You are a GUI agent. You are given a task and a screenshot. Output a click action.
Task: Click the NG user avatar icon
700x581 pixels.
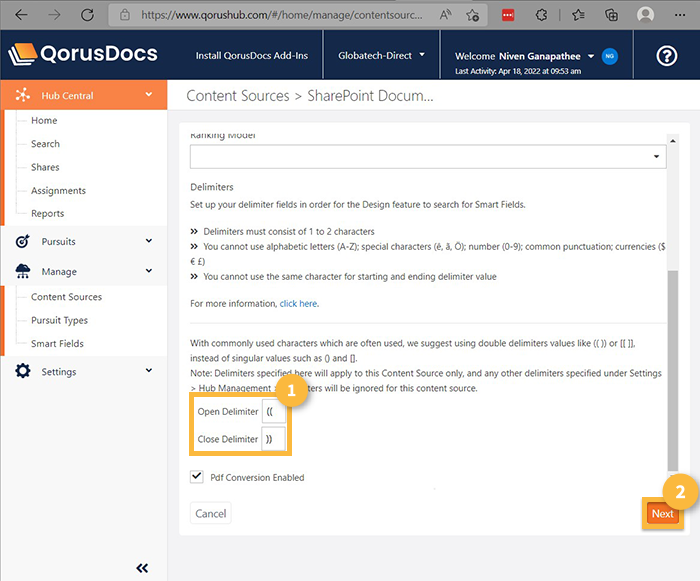click(x=610, y=56)
